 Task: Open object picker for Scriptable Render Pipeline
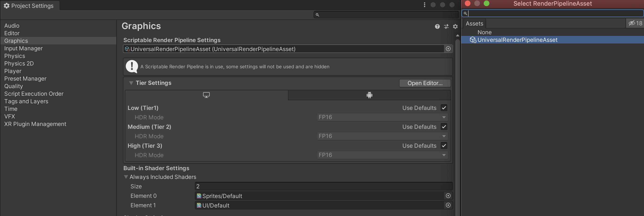pyautogui.click(x=448, y=49)
